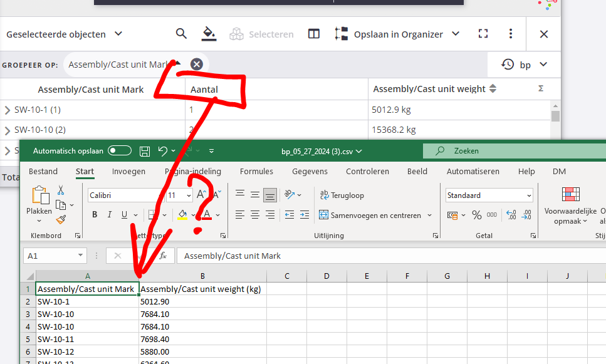Open the Invoegen tab
Image resolution: width=606 pixels, height=364 pixels.
pyautogui.click(x=128, y=171)
